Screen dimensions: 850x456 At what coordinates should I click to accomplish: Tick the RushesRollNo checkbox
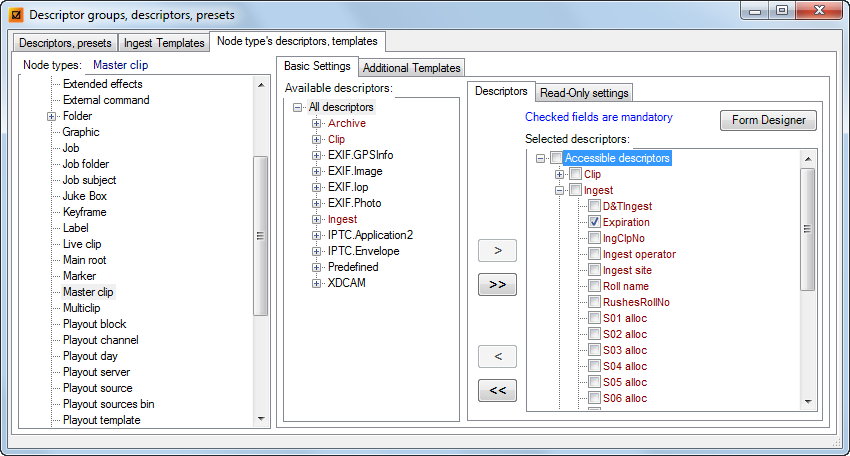pos(595,302)
